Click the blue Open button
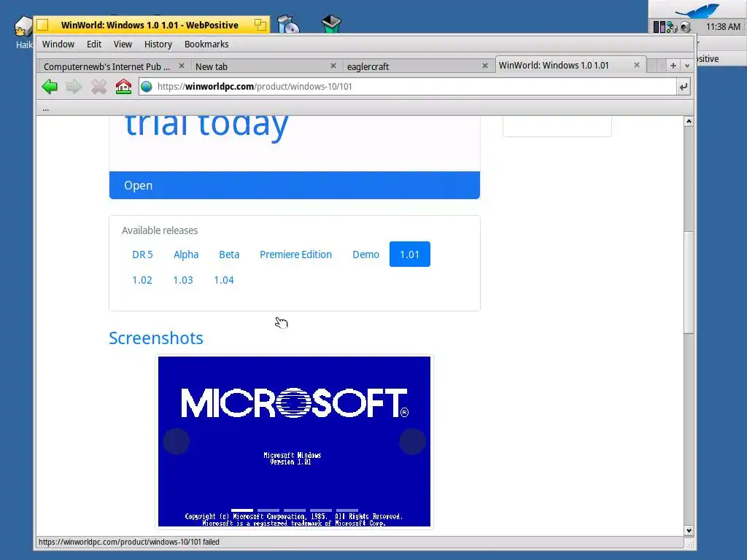Image resolution: width=747 pixels, height=560 pixels. (x=295, y=185)
